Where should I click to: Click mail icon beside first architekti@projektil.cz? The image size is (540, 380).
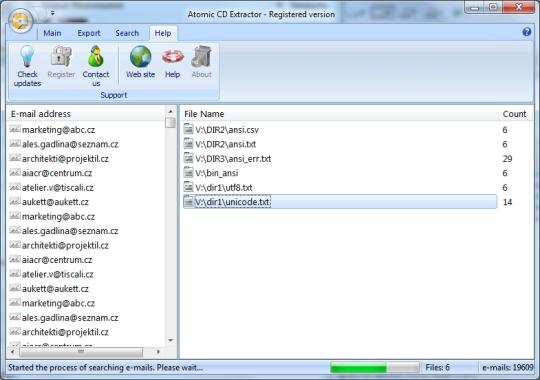pos(15,158)
